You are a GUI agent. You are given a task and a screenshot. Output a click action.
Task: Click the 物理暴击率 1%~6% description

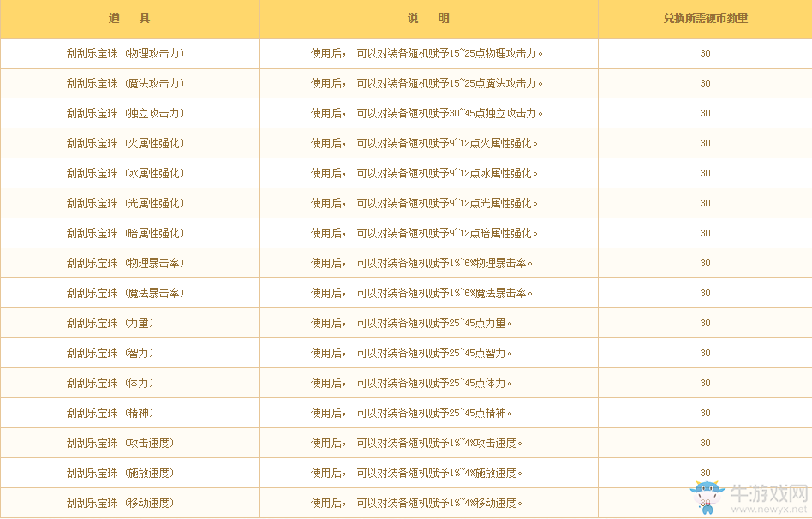(x=422, y=263)
